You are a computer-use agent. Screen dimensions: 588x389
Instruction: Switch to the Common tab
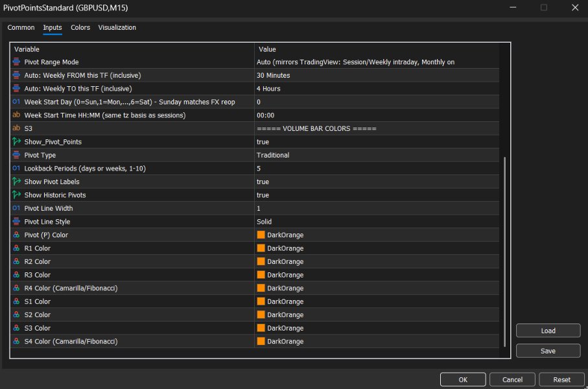pos(21,27)
